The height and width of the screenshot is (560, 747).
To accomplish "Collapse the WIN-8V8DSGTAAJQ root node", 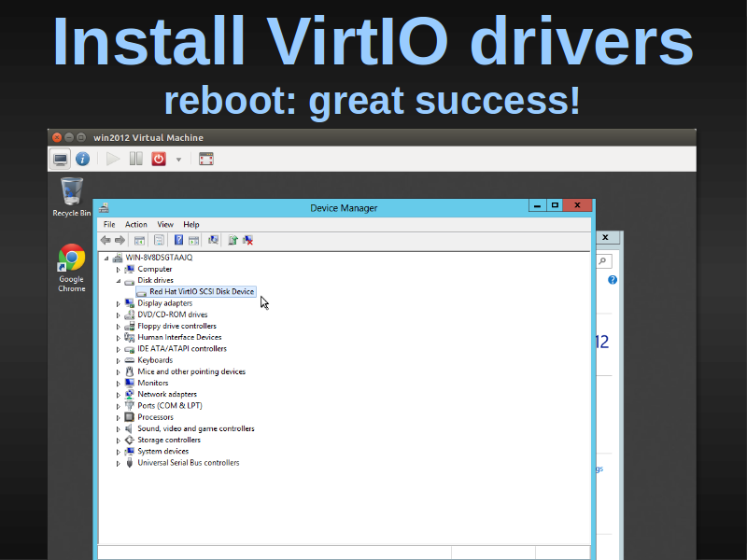I will click(106, 259).
